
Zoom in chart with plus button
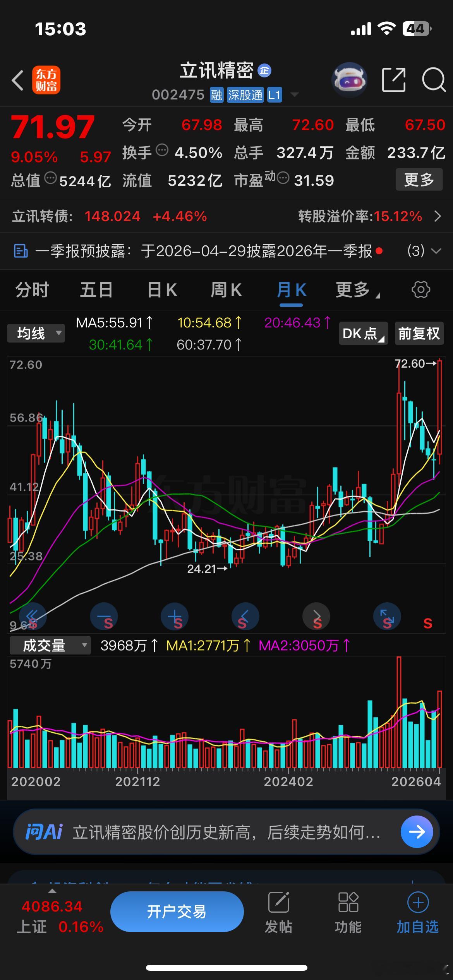[175, 616]
